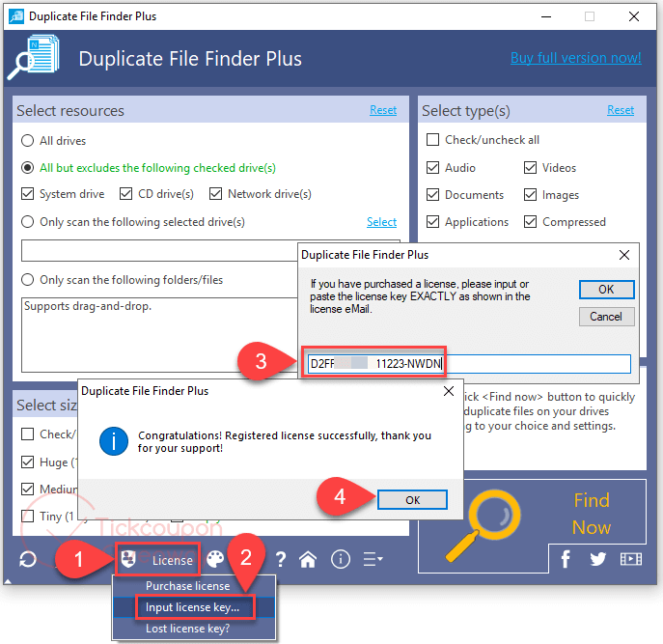Image resolution: width=663 pixels, height=644 pixels.
Task: Toggle the Compressed type checkbox
Action: click(530, 222)
